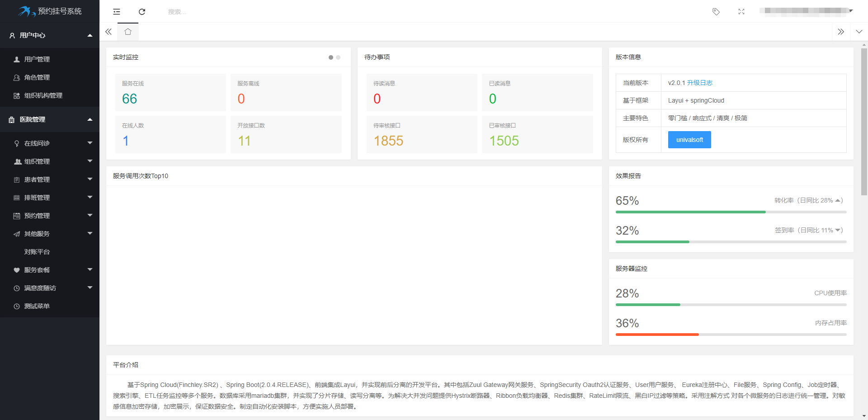Viewport: 868px width, 420px height.
Task: Open the 在线人数 1 card
Action: click(x=170, y=134)
